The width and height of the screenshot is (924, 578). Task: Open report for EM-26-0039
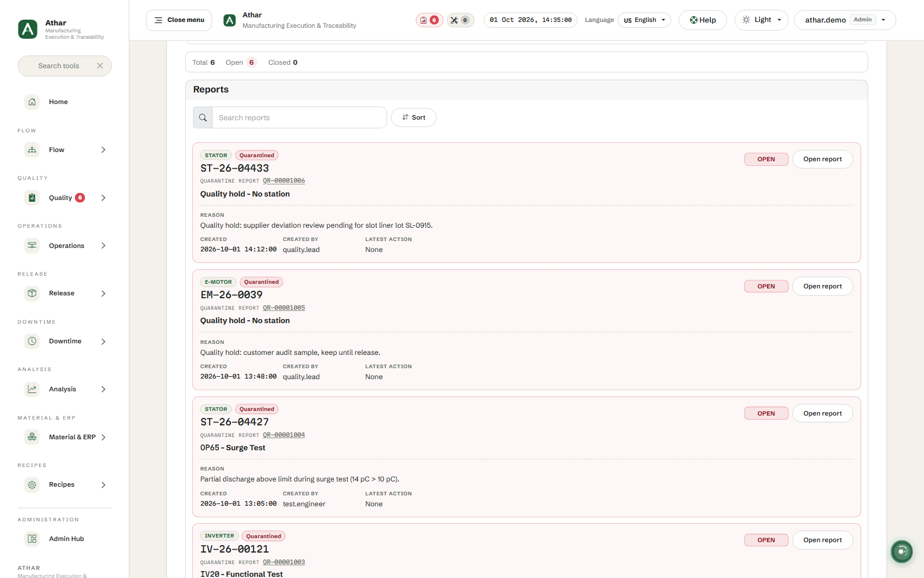(x=822, y=286)
